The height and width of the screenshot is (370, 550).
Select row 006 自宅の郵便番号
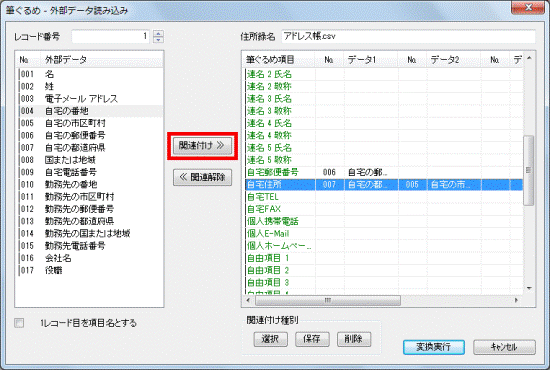click(x=89, y=135)
